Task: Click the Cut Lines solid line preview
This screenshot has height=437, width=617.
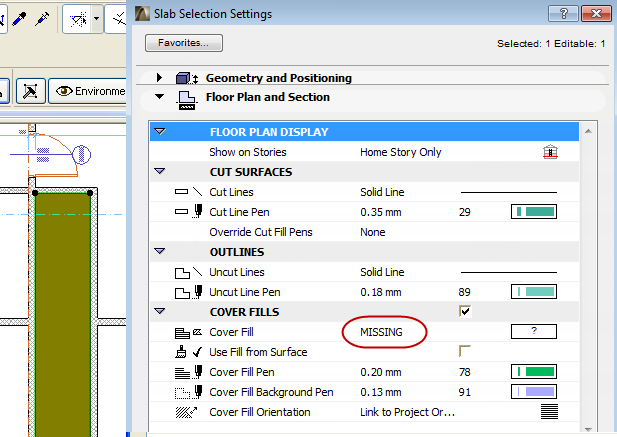Action: (508, 191)
